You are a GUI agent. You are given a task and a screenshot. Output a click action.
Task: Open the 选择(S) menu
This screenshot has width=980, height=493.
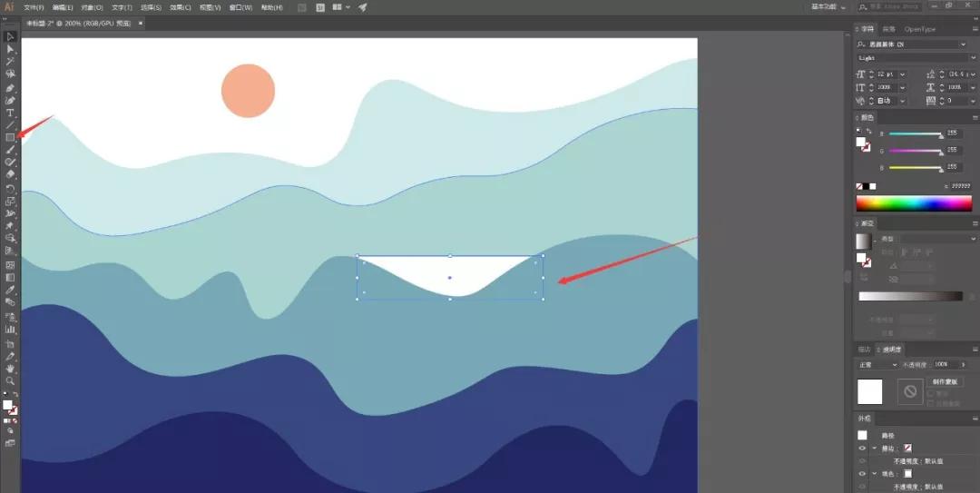pyautogui.click(x=151, y=7)
